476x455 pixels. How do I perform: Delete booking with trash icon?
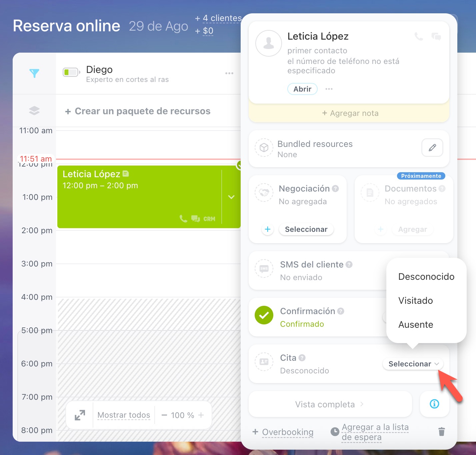[442, 432]
